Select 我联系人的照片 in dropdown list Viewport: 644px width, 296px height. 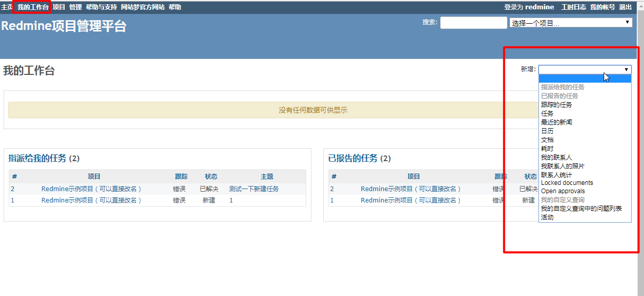pos(585,166)
